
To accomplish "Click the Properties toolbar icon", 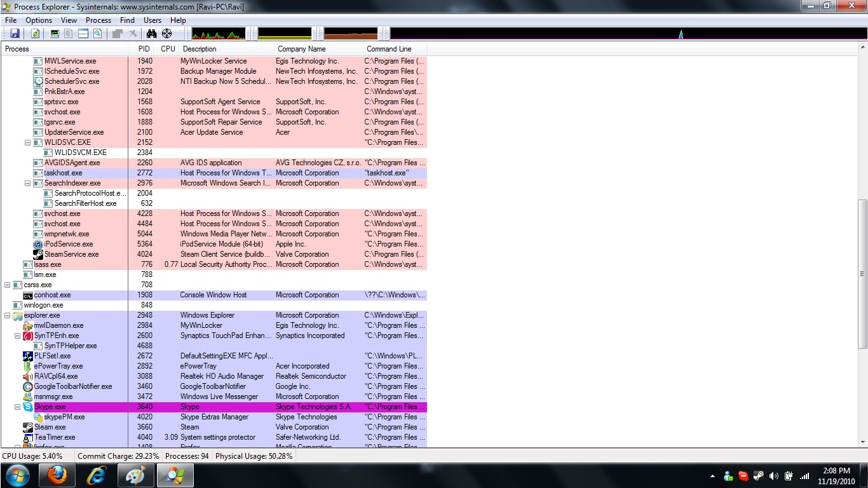I will point(118,34).
